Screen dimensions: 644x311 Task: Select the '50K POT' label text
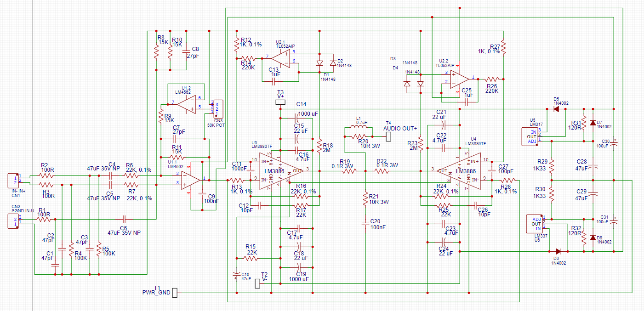(217, 125)
